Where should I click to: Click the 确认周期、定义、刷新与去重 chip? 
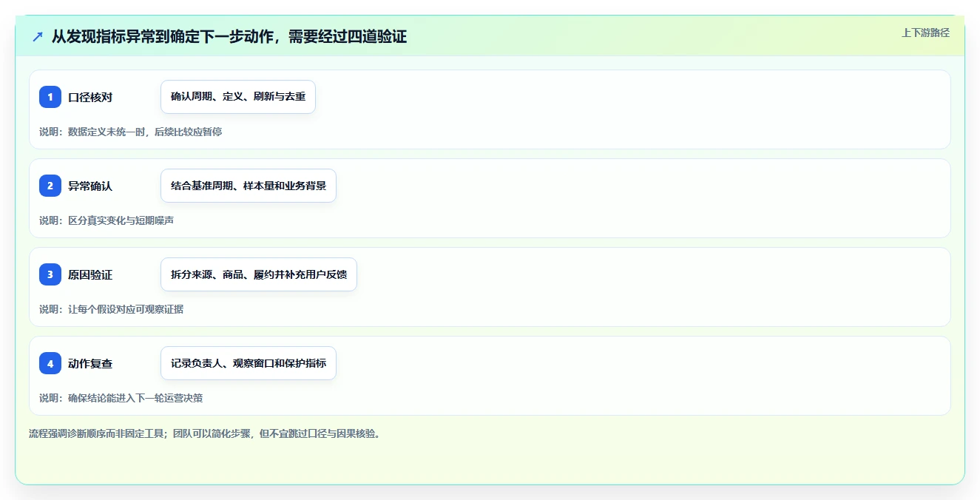pos(238,97)
